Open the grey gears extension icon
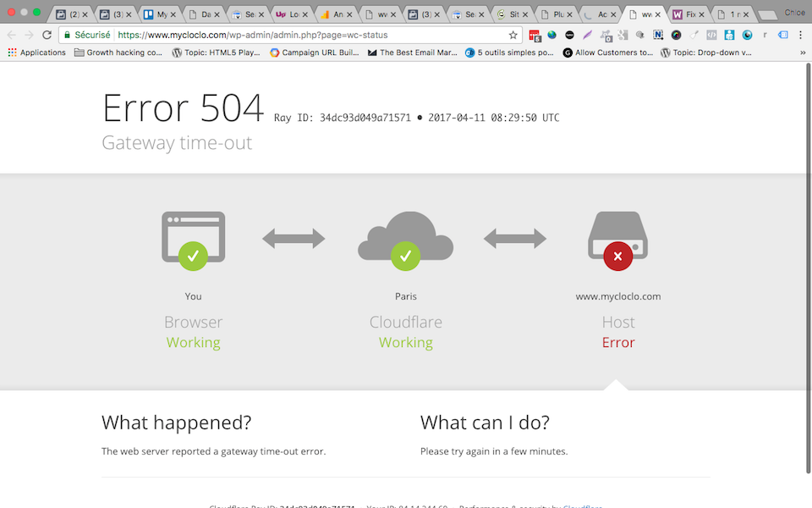 click(623, 35)
